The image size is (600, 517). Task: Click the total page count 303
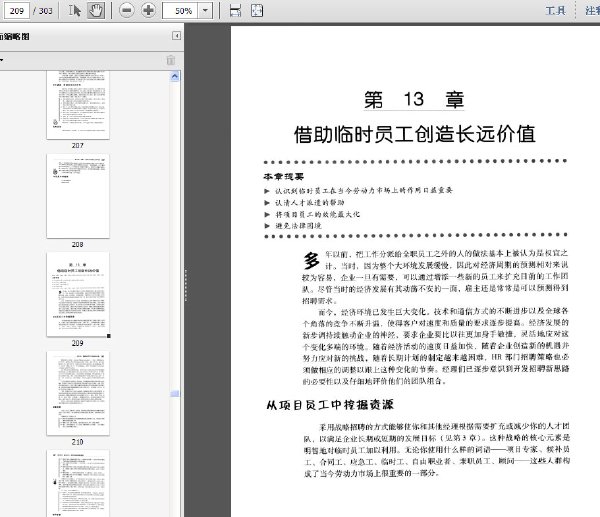coord(46,11)
